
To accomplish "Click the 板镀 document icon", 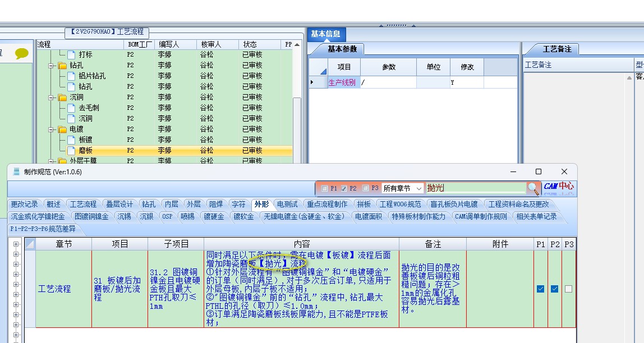I will tap(71, 140).
